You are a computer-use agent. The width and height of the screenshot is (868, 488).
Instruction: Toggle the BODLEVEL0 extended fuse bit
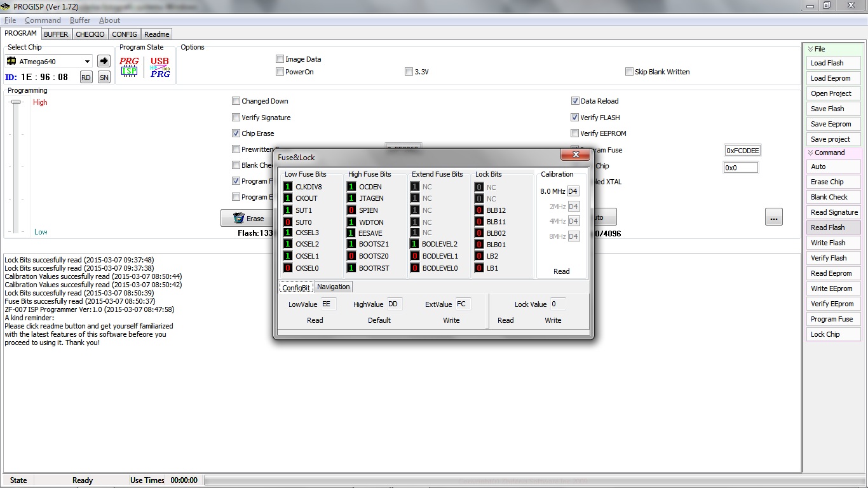point(415,268)
